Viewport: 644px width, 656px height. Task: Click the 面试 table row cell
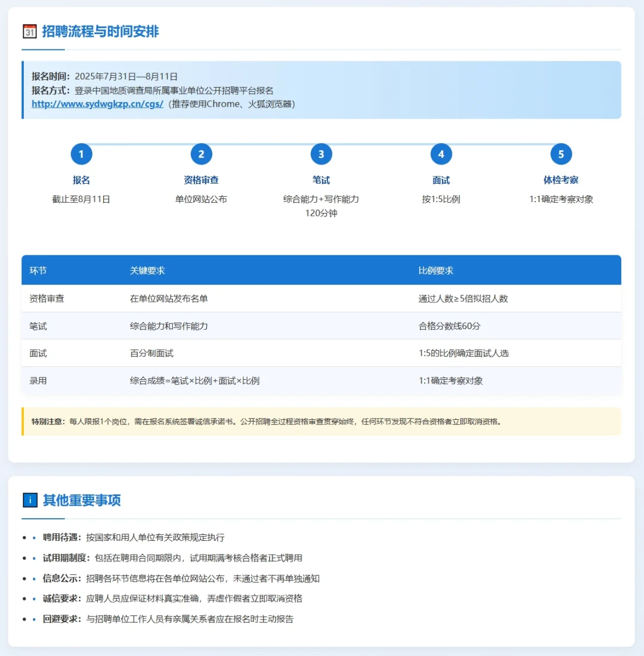pos(38,354)
